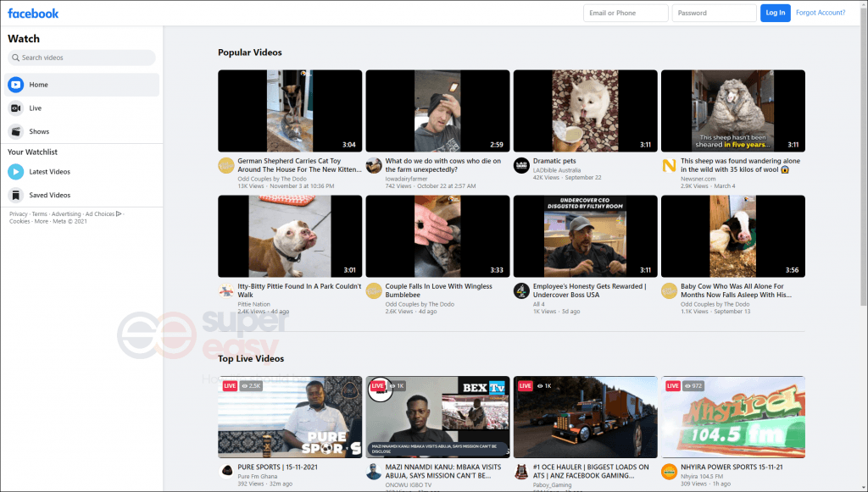Open the More footer link
Viewport: 868px width, 492px height.
coord(41,221)
